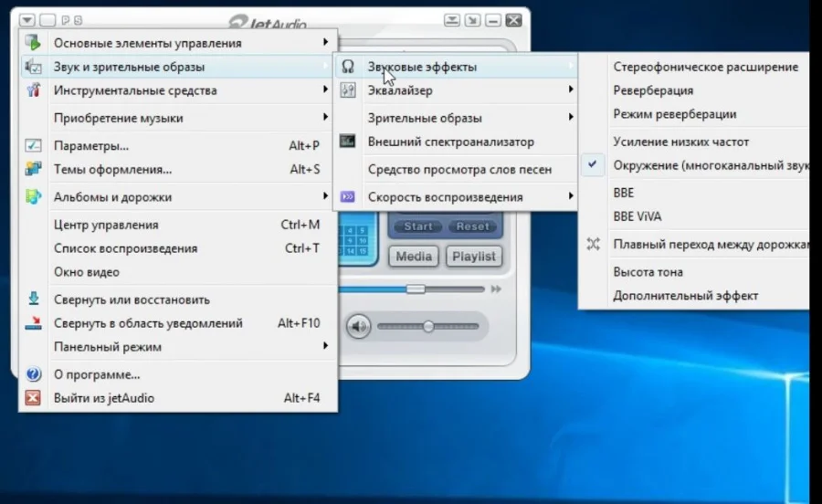Click the Темы оформления skins icon
Viewport: 822px width, 504px height.
(x=33, y=169)
